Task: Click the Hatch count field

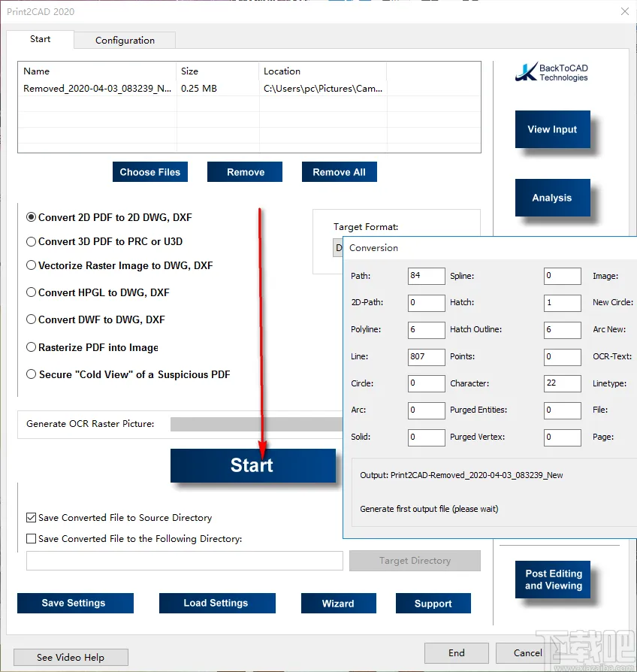Action: click(x=563, y=303)
